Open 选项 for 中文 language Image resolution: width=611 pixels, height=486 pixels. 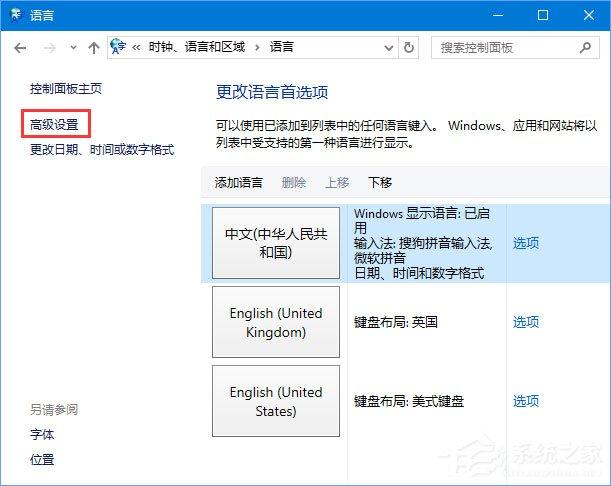[x=526, y=243]
